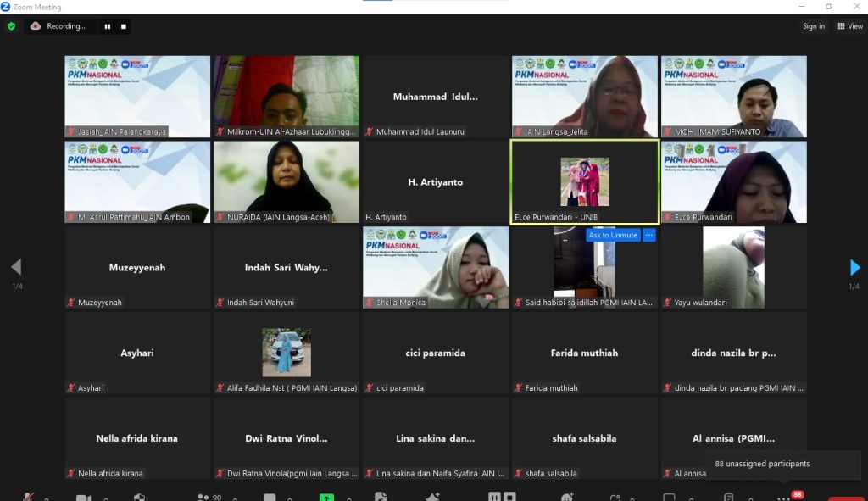Expand video options arrow beside camera
The height and width of the screenshot is (501, 868).
point(106,498)
